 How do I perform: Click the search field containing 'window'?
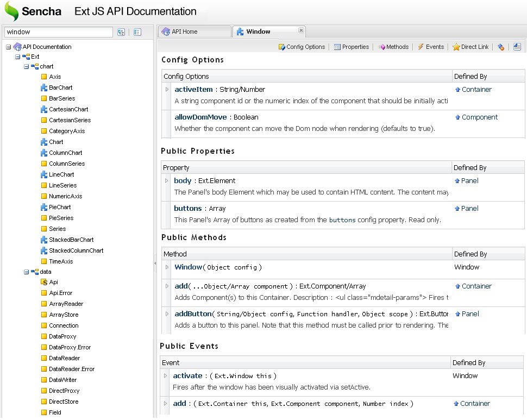(x=59, y=33)
